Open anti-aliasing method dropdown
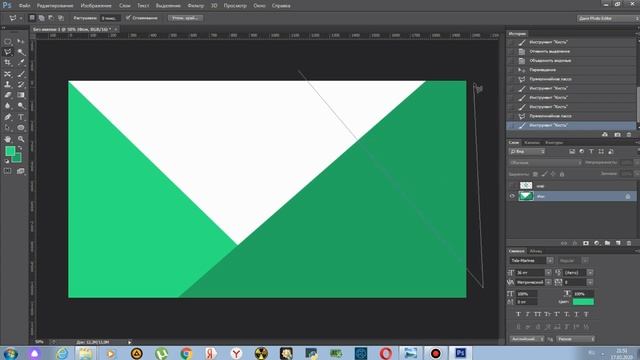The height and width of the screenshot is (360, 640). pos(576,339)
